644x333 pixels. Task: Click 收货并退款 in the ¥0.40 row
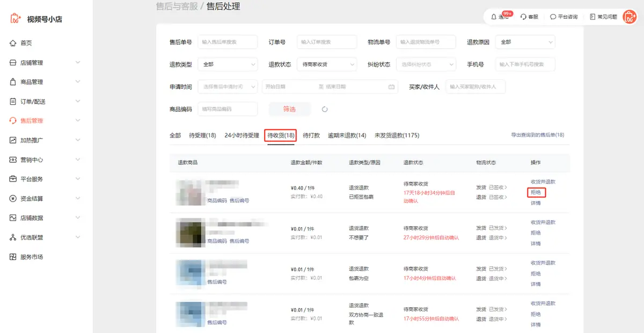click(x=543, y=182)
